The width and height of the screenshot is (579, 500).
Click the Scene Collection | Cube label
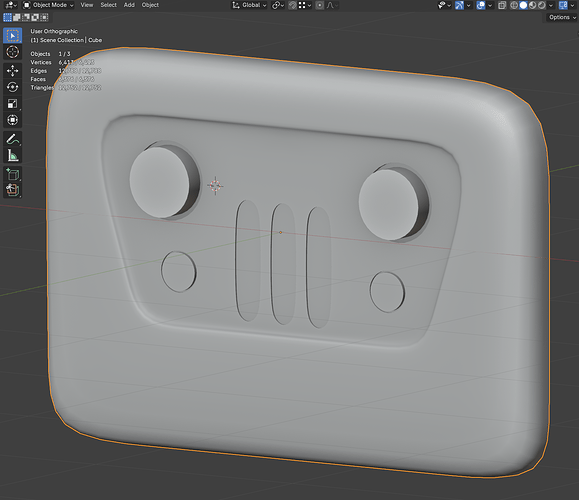click(x=66, y=40)
